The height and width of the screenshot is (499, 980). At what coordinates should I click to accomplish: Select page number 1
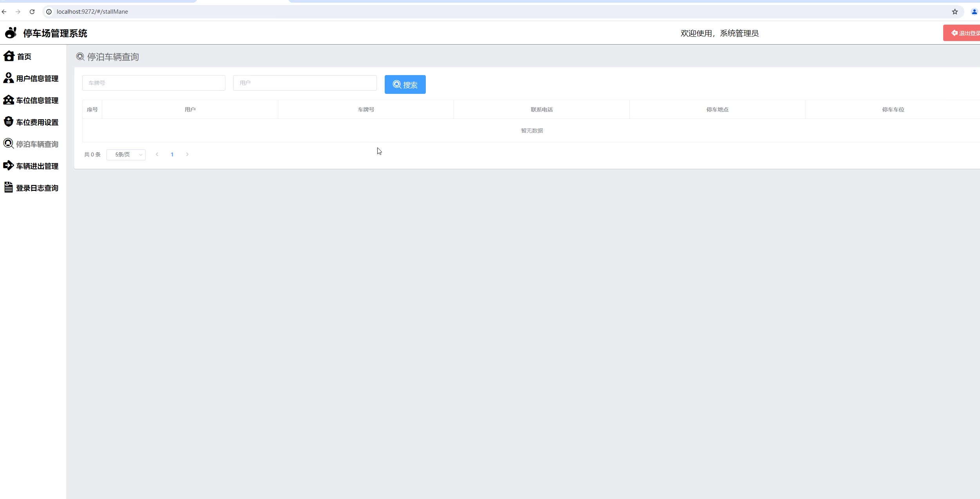point(172,154)
